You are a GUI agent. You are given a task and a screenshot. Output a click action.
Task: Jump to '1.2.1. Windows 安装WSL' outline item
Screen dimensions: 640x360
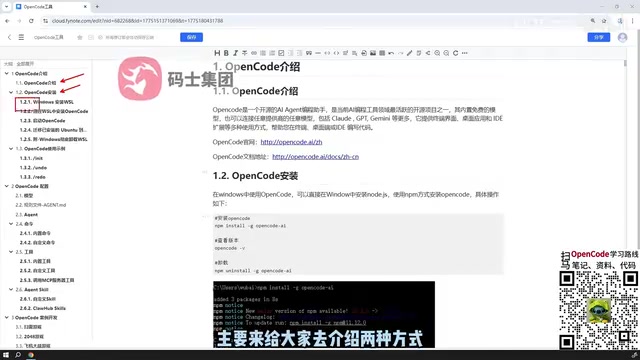point(47,102)
